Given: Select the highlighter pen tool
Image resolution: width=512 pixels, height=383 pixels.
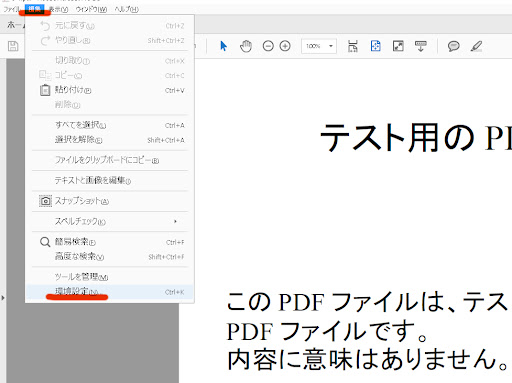Looking at the screenshot, I should tap(476, 46).
